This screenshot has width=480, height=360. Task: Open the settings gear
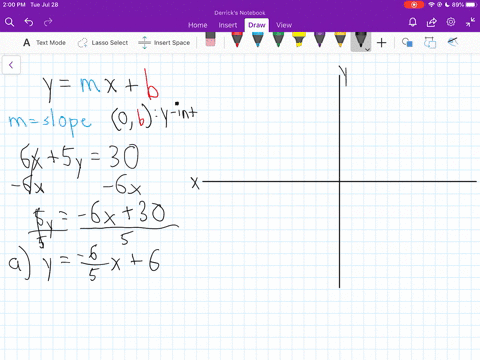(451, 22)
